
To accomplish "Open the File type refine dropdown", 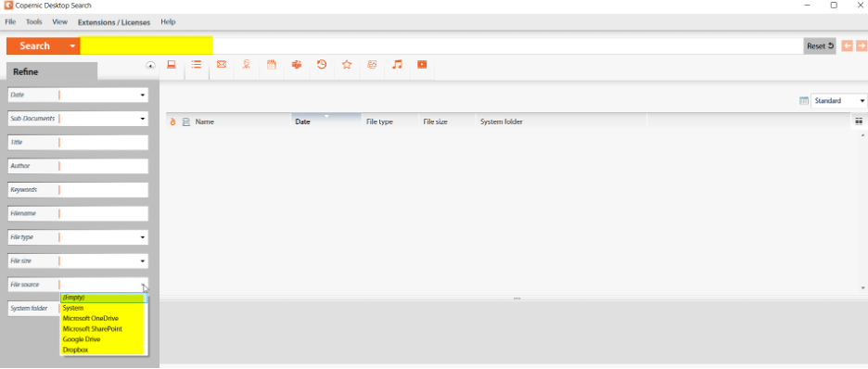I will (143, 237).
